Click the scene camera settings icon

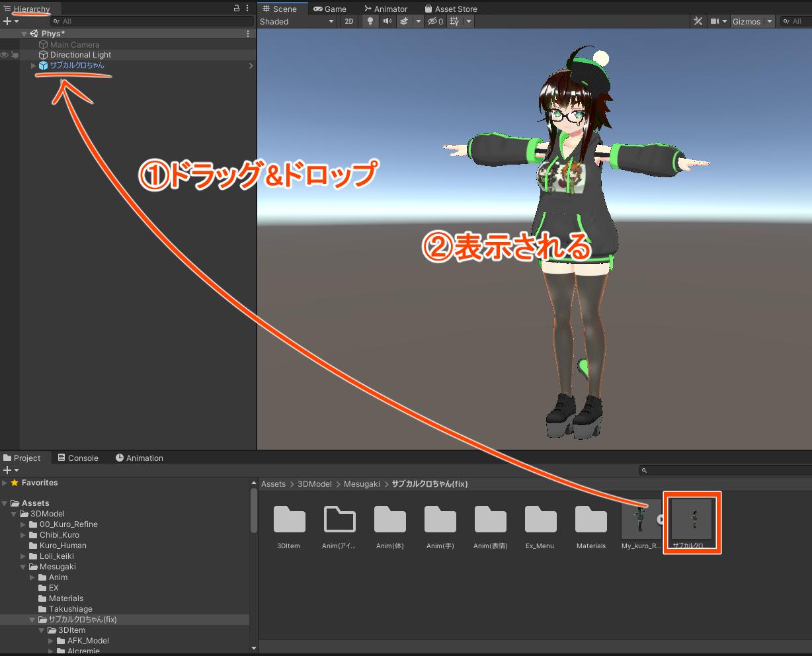tap(715, 21)
